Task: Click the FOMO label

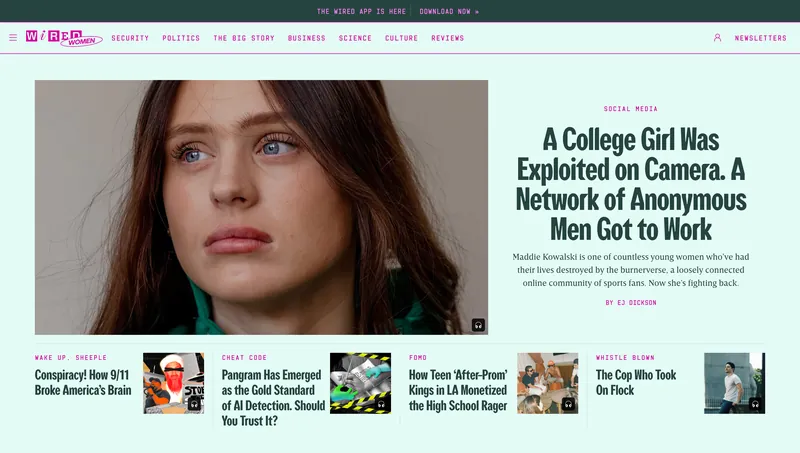Action: coord(418,358)
